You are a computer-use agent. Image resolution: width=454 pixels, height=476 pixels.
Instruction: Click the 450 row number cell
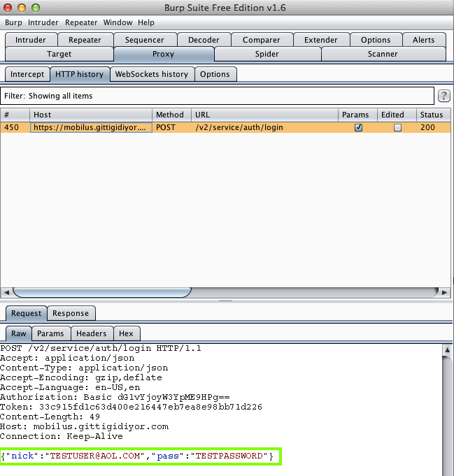(15, 127)
